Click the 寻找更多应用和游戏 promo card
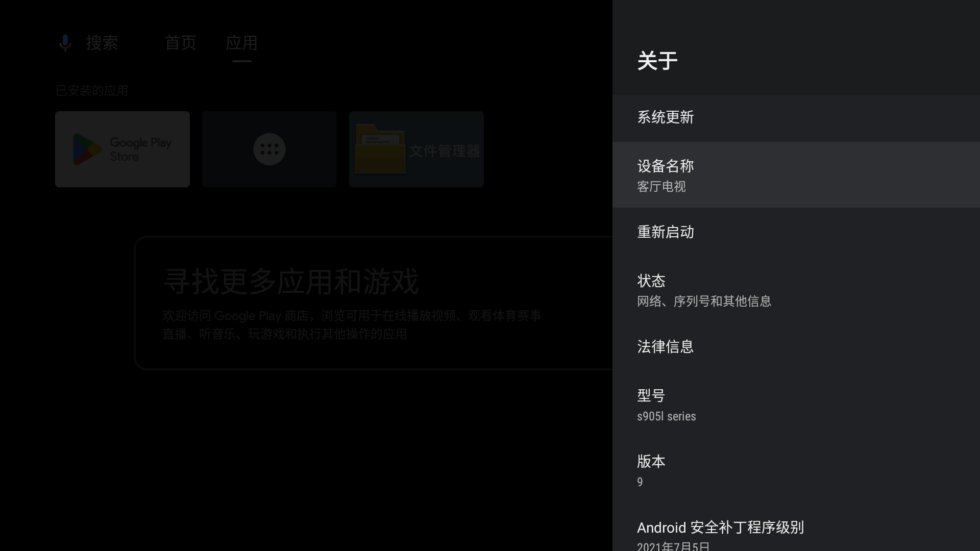 (x=373, y=303)
